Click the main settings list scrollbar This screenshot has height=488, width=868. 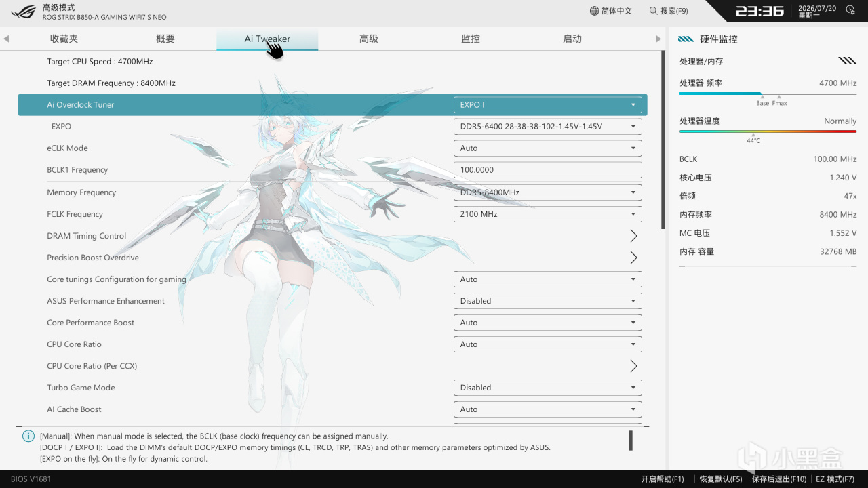tap(663, 140)
